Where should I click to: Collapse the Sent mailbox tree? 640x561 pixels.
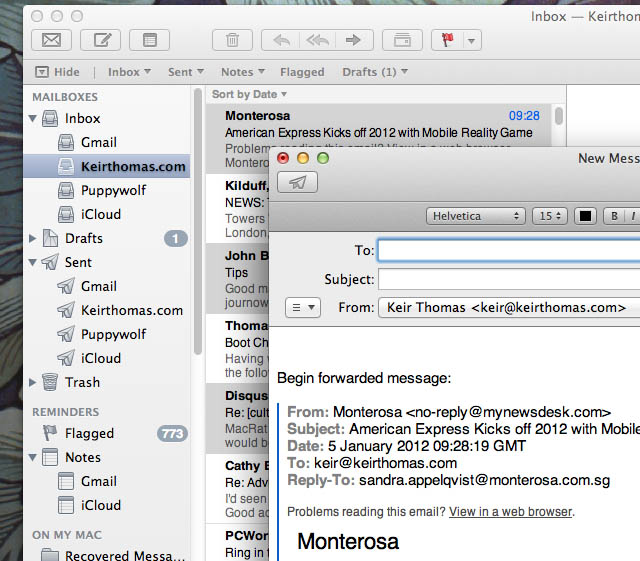click(33, 263)
